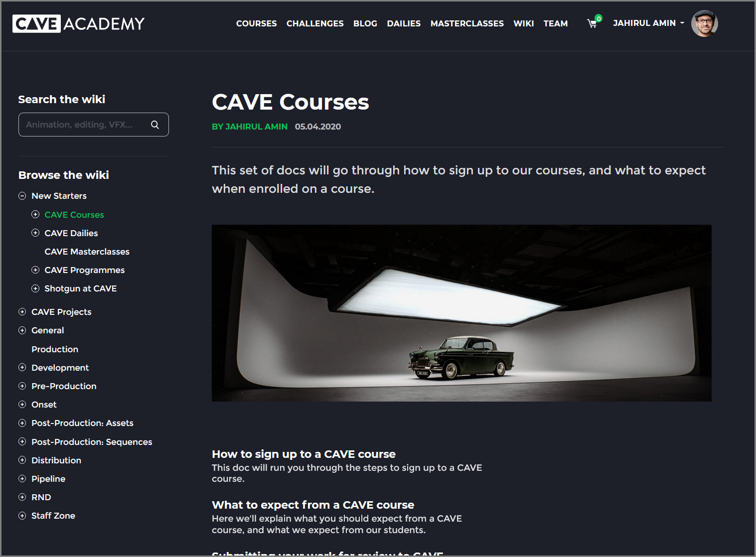
Task: Open the Shotgun at CAVE page
Action: point(81,288)
